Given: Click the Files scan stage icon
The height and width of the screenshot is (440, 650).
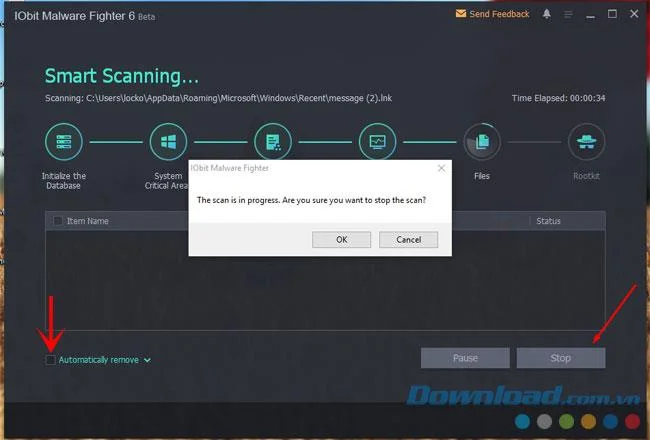Looking at the screenshot, I should 482,142.
